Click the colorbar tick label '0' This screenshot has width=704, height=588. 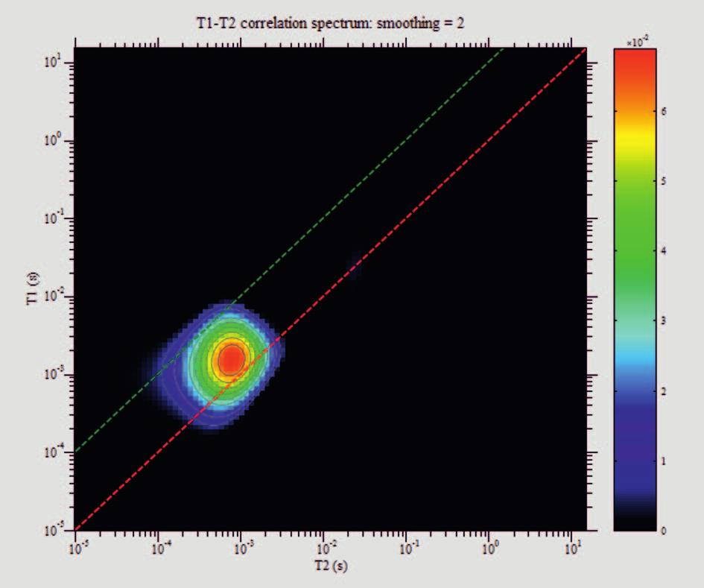tap(664, 531)
